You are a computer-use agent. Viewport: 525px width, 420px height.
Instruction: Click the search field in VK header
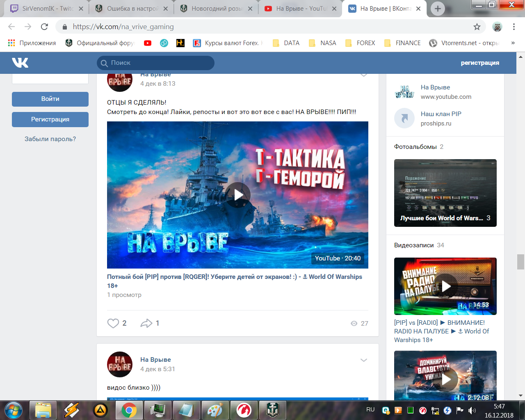point(155,63)
